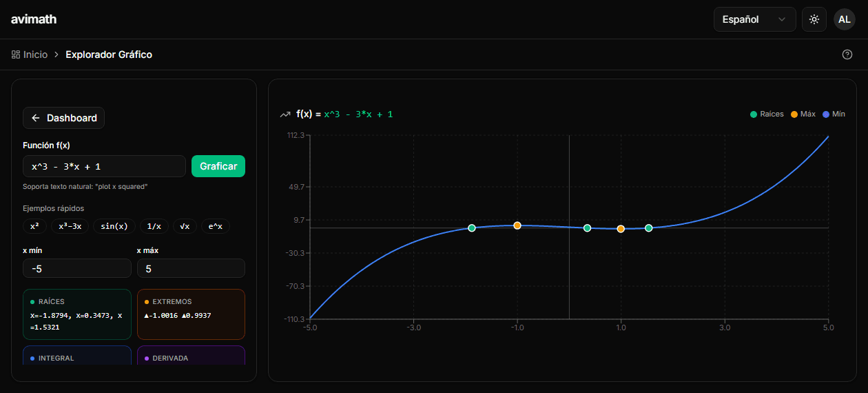Click the -110.3 y-axis label
The image size is (868, 393).
[294, 319]
